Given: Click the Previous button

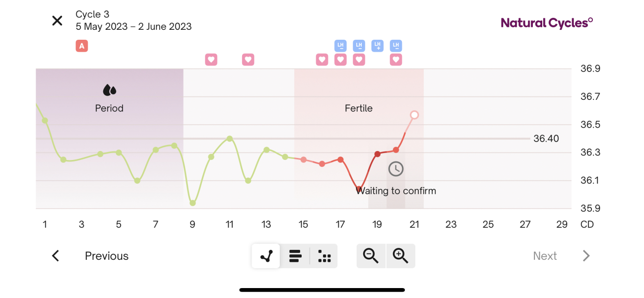Looking at the screenshot, I should tap(106, 256).
